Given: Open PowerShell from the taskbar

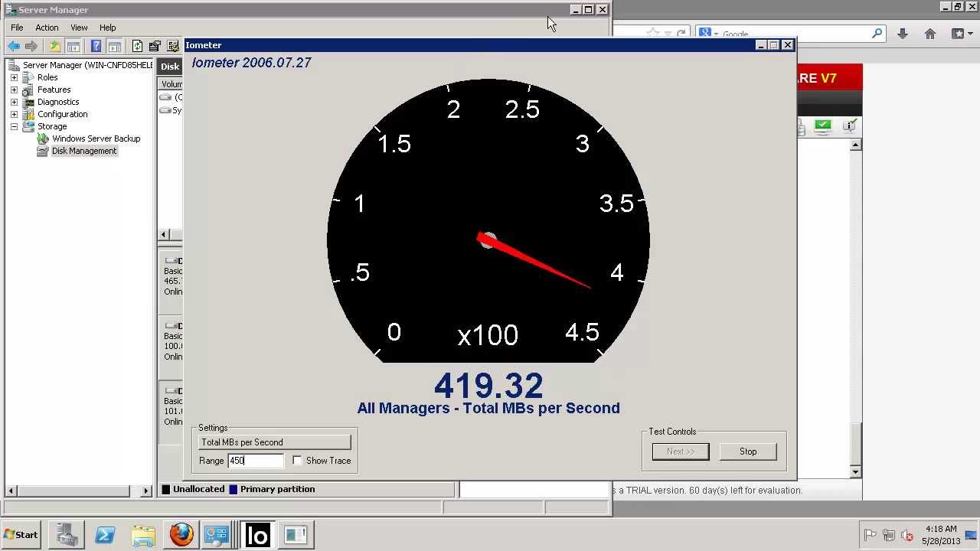Looking at the screenshot, I should tap(105, 535).
